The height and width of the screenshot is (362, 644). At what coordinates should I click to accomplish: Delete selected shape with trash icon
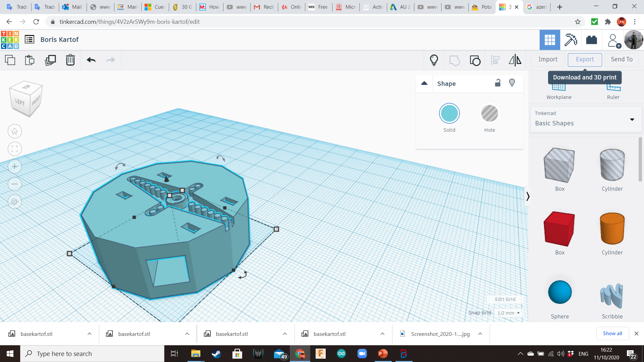[x=70, y=60]
